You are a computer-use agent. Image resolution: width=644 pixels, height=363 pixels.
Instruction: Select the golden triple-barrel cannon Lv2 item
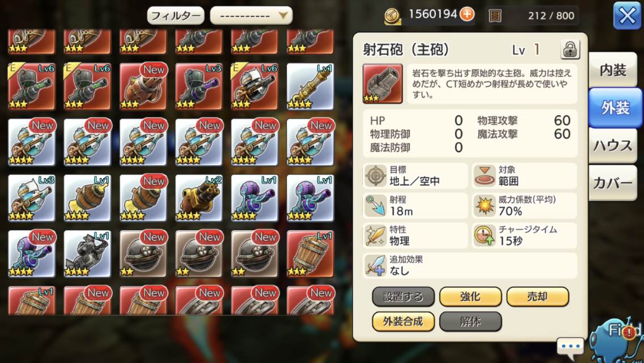[x=199, y=198]
